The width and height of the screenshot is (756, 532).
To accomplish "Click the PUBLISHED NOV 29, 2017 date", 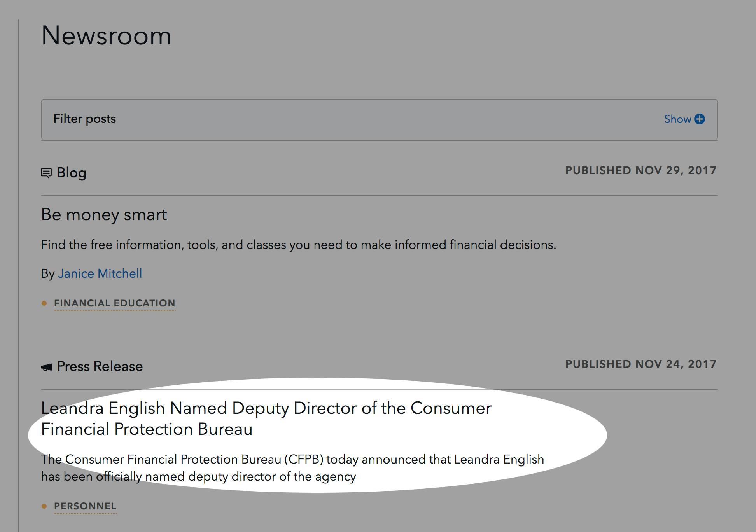I will [x=641, y=170].
